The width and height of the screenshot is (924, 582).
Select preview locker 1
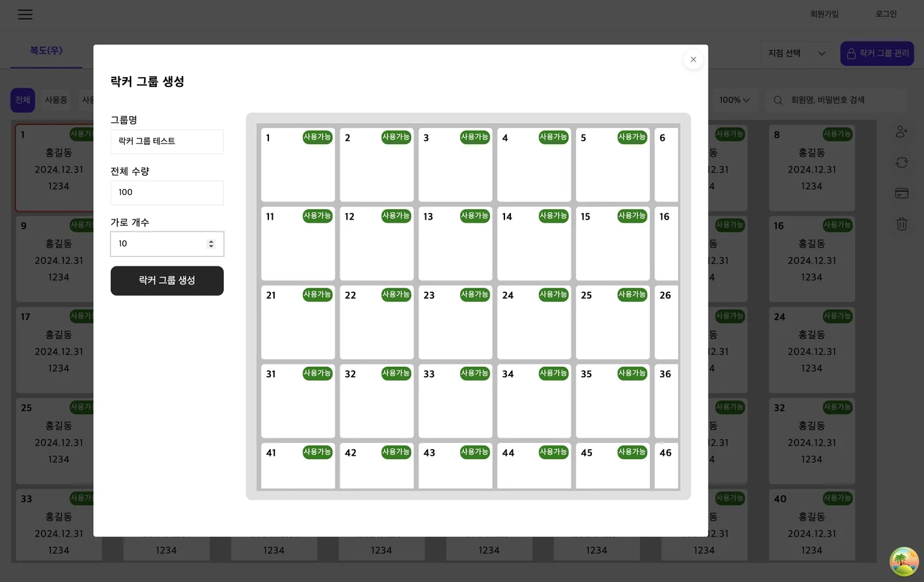click(298, 165)
